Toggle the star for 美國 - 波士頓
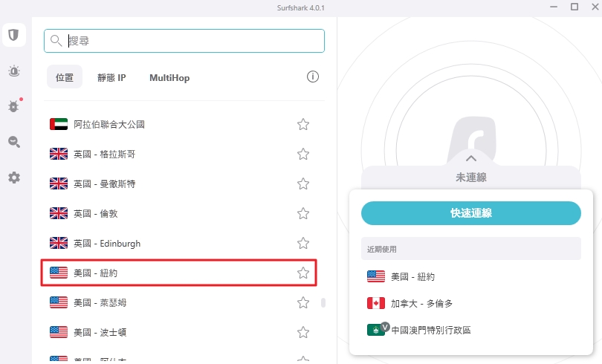The height and width of the screenshot is (364, 602). pyautogui.click(x=303, y=332)
